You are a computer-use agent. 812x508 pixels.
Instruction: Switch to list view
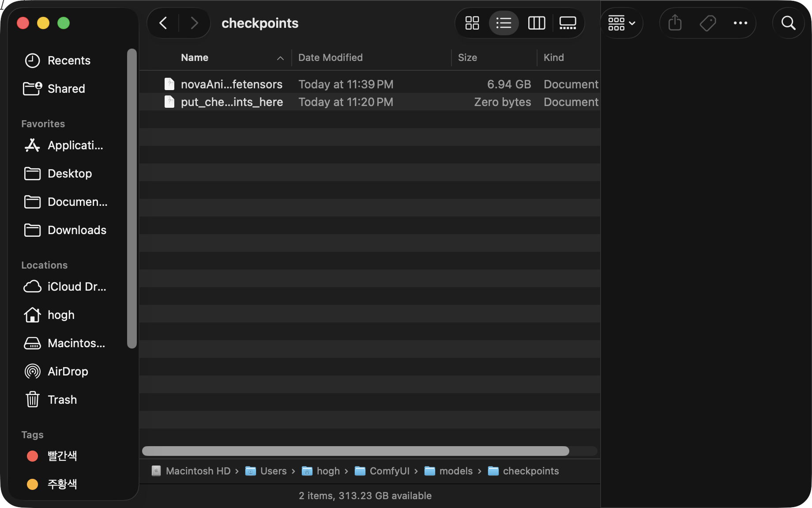click(x=504, y=23)
